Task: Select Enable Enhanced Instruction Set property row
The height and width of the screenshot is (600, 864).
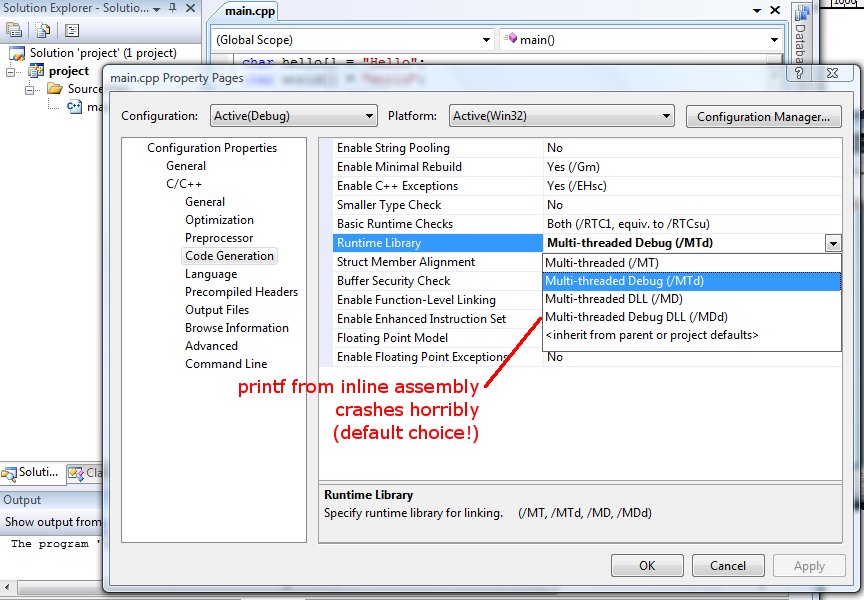Action: pyautogui.click(x=438, y=319)
